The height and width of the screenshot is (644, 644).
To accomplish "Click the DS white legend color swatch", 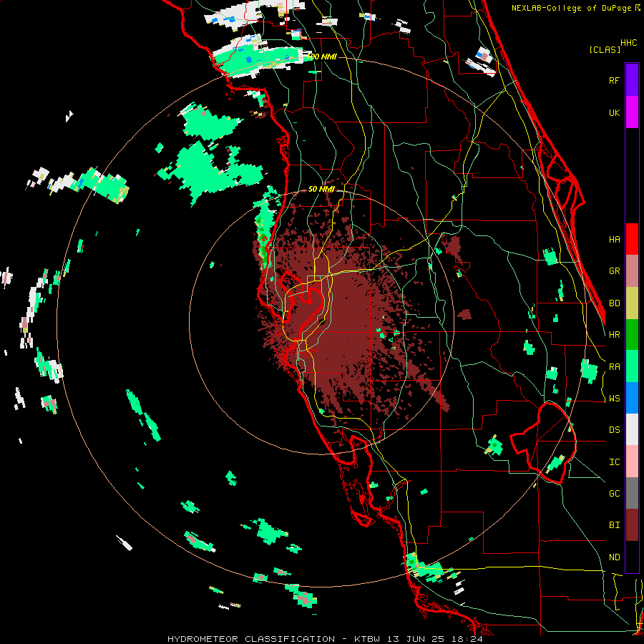I will tap(632, 429).
